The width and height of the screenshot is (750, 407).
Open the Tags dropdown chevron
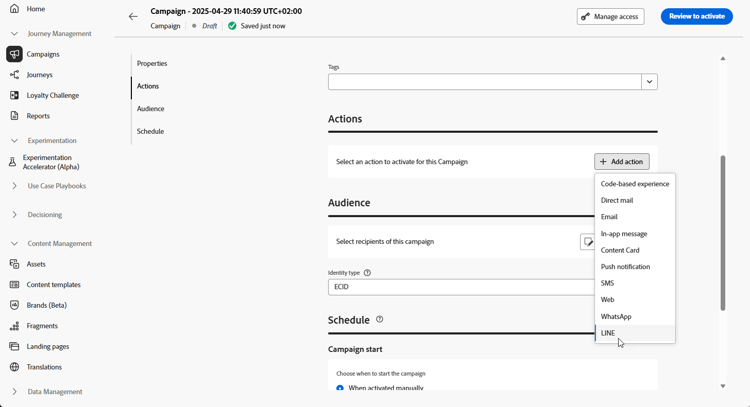(649, 82)
